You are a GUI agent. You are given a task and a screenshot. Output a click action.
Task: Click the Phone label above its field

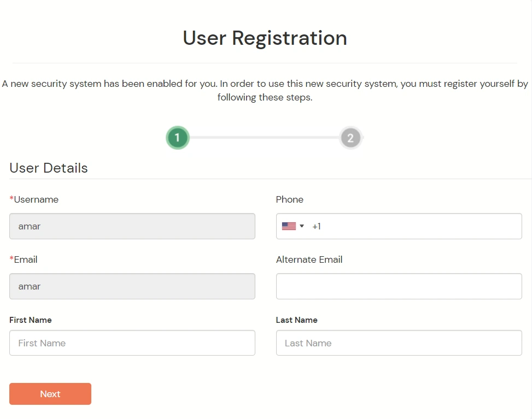pyautogui.click(x=289, y=199)
